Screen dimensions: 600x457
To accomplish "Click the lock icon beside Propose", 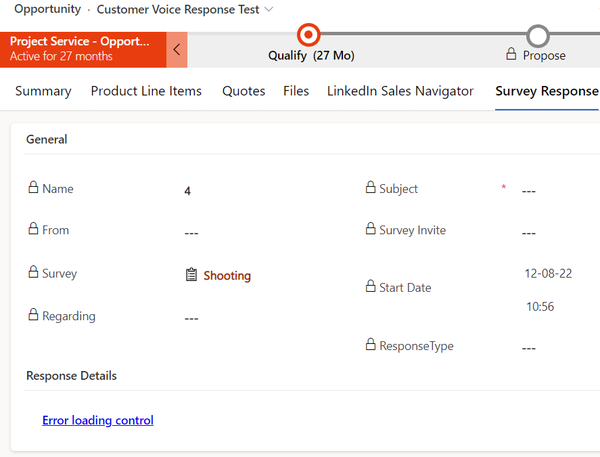I will point(511,54).
